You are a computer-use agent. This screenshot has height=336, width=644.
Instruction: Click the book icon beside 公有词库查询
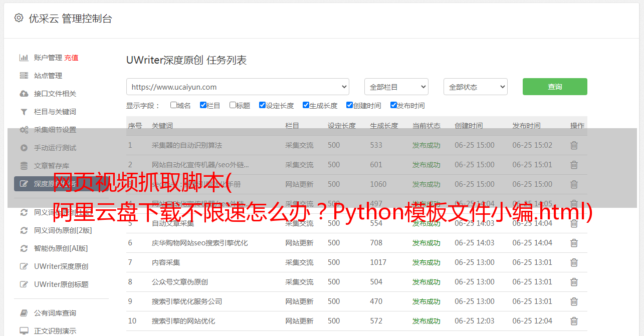coord(24,313)
